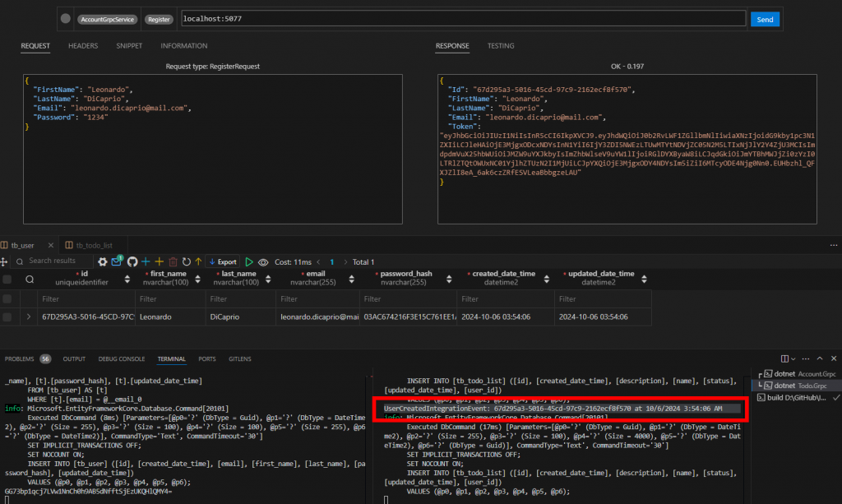
Task: Click inside the request JSON editor
Action: 213,149
